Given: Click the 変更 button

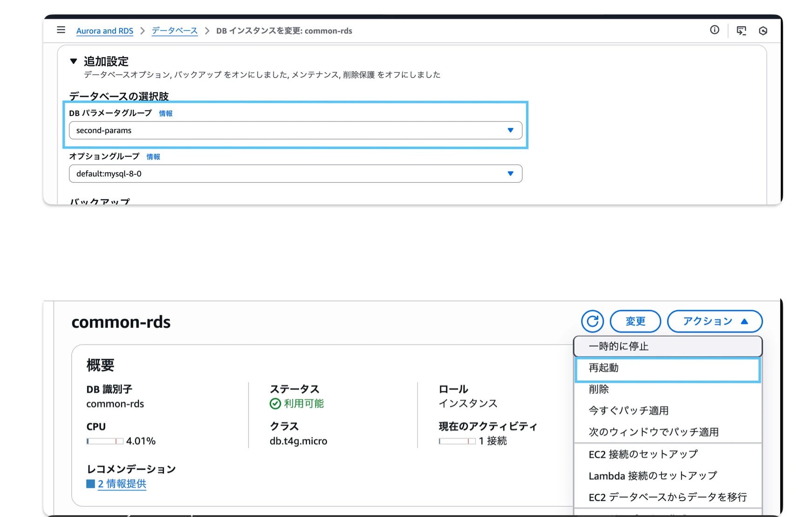Looking at the screenshot, I should pyautogui.click(x=635, y=321).
